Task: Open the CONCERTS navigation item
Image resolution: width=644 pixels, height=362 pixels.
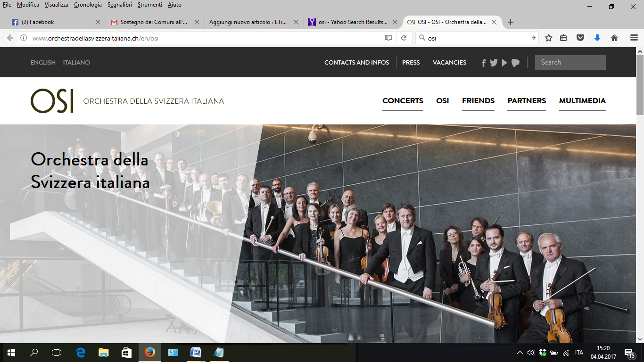Action: (x=403, y=101)
